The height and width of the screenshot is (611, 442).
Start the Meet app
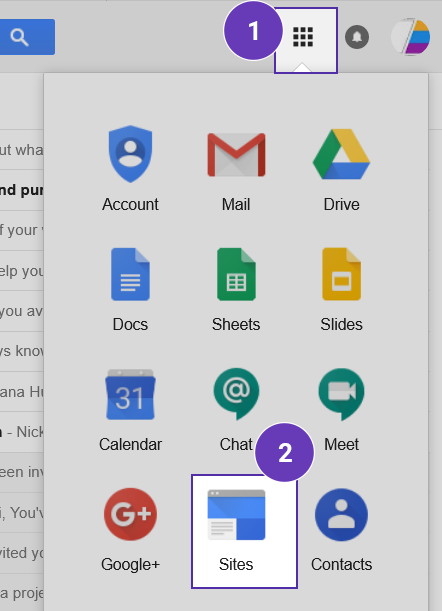(x=341, y=410)
